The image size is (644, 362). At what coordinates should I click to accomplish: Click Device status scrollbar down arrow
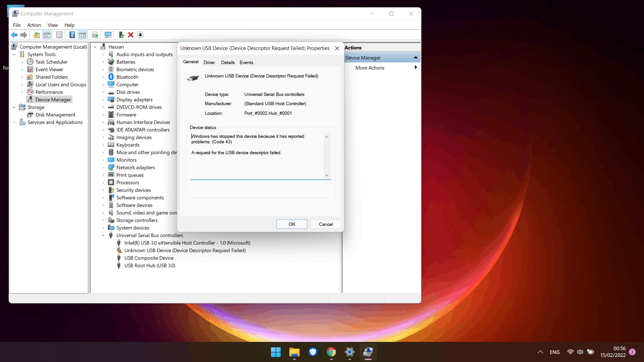point(326,176)
